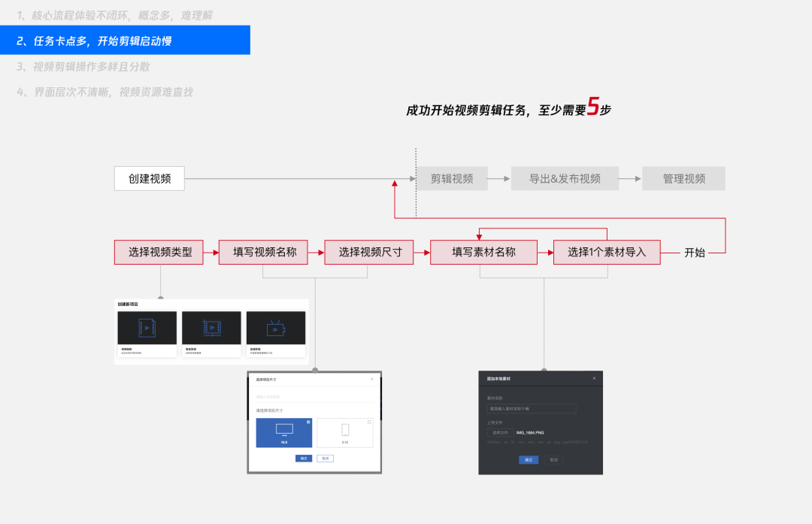Select the 16:9 monitor size option
Viewport: 812px width, 524px height.
click(283, 433)
